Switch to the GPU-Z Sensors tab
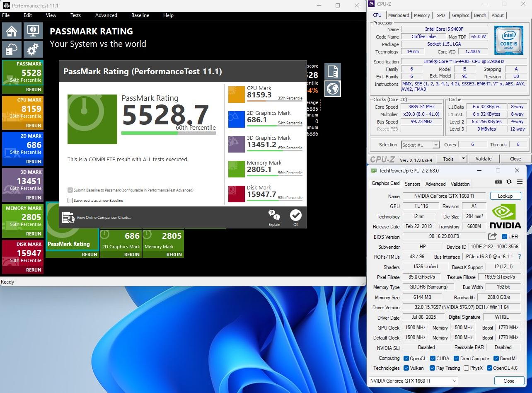 click(x=412, y=184)
